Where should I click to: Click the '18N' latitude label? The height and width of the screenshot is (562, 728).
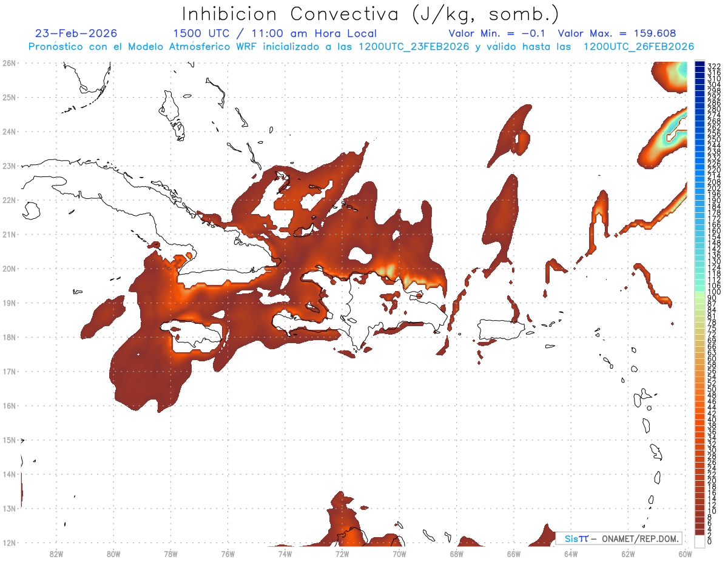tap(9, 337)
